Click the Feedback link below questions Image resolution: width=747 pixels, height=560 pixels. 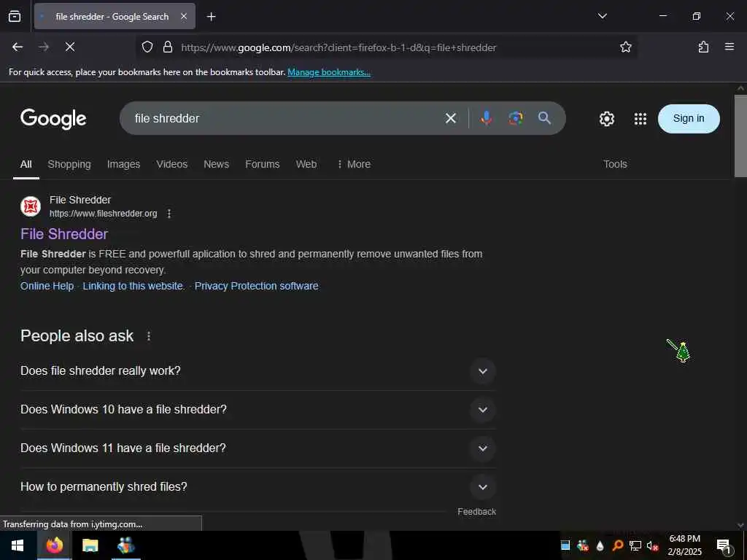click(x=476, y=511)
